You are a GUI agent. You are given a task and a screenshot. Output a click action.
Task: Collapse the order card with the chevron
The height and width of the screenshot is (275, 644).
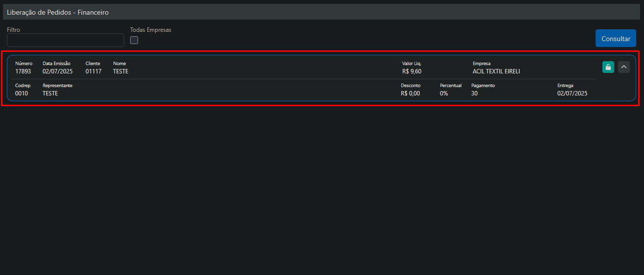(623, 67)
